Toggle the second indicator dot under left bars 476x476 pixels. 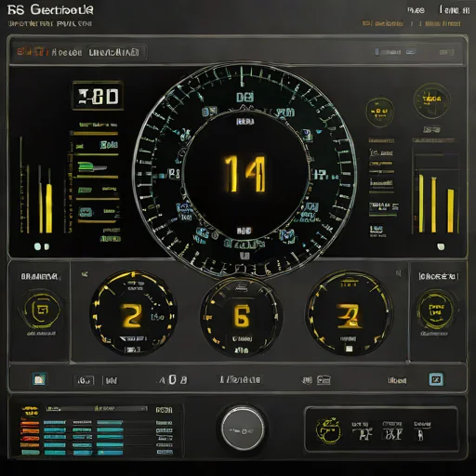click(46, 246)
